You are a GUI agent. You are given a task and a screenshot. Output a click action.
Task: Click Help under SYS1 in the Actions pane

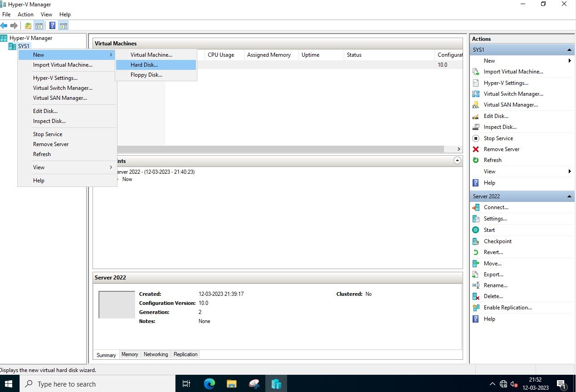coord(489,183)
